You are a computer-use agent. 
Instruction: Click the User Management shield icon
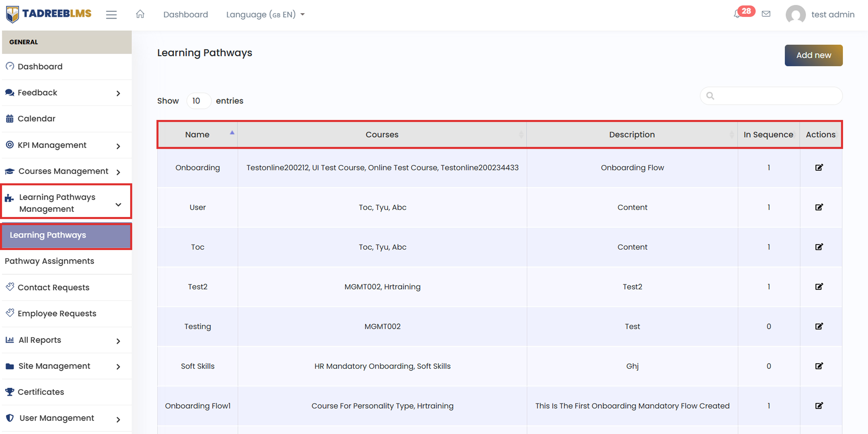pos(10,418)
